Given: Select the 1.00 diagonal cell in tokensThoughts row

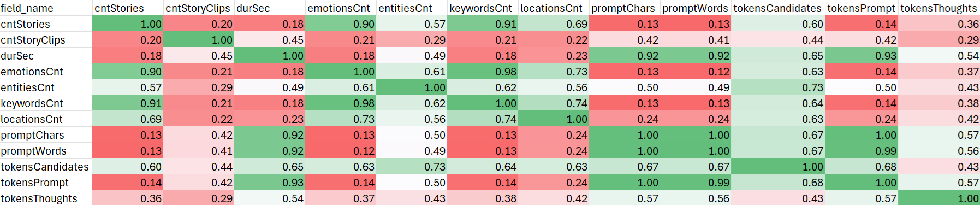Looking at the screenshot, I should (939, 198).
